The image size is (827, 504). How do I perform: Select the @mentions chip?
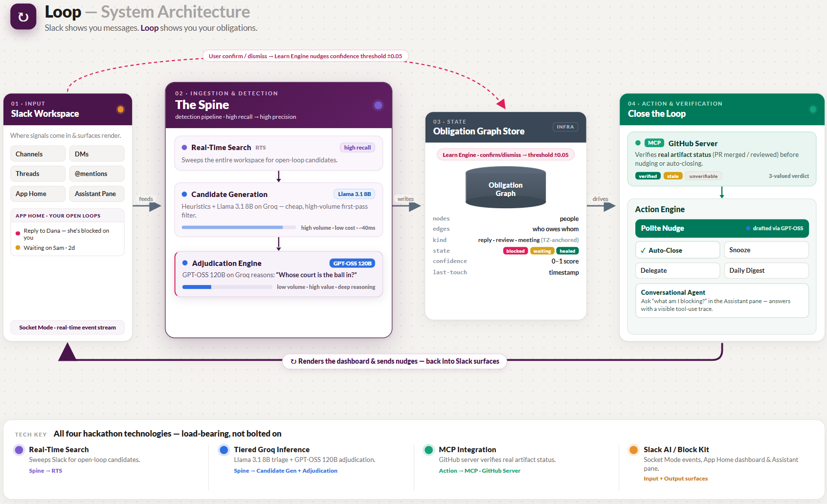(97, 174)
